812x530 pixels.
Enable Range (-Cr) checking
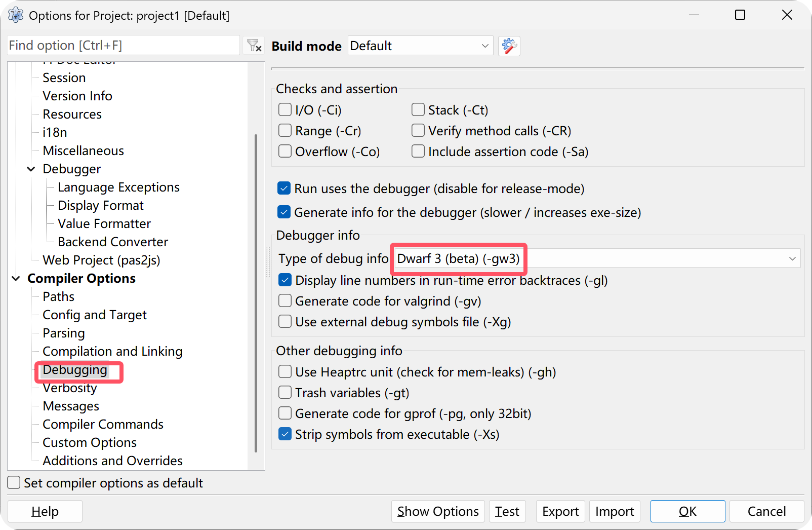286,131
